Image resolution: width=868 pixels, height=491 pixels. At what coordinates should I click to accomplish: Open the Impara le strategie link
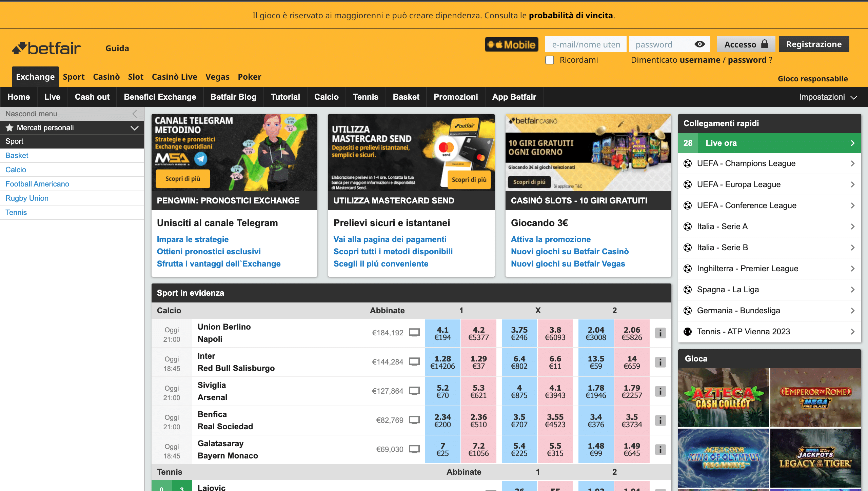pos(193,239)
